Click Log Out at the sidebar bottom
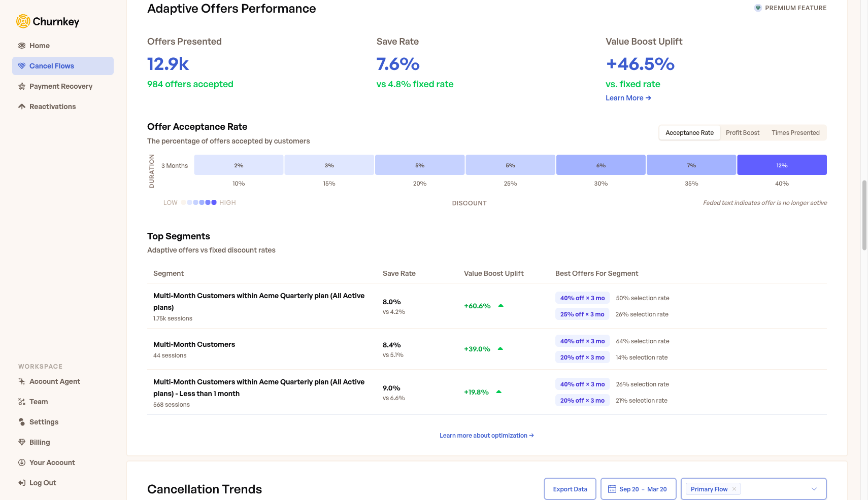The image size is (868, 500). tap(43, 482)
